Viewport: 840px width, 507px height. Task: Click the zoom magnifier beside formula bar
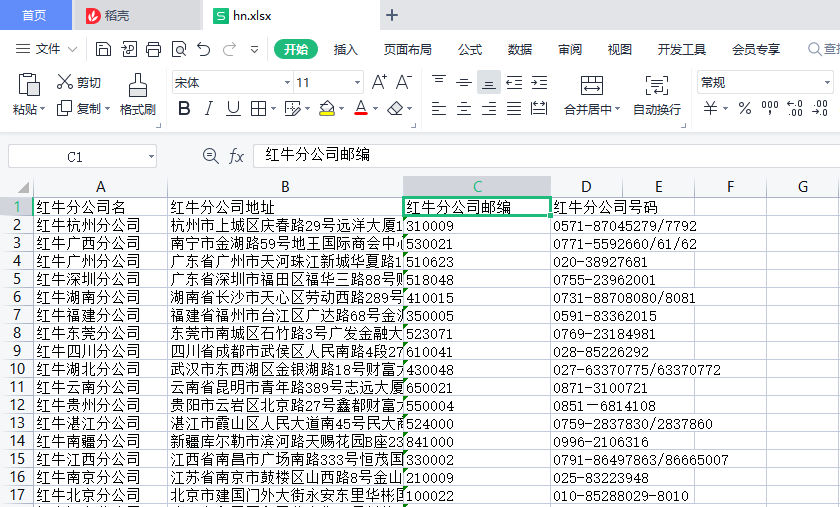(x=211, y=156)
